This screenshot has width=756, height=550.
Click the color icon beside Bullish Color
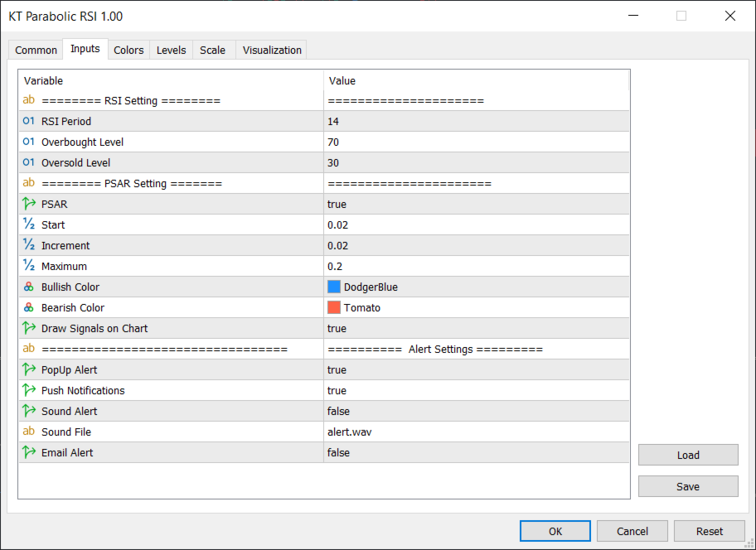click(x=29, y=287)
